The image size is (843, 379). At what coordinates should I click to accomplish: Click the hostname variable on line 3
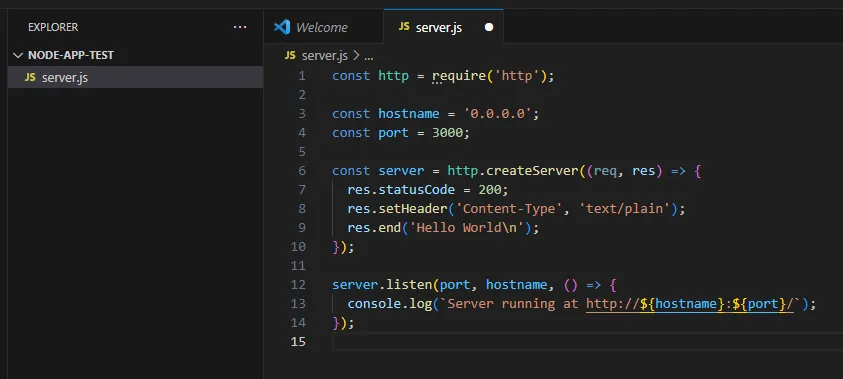[x=409, y=114]
